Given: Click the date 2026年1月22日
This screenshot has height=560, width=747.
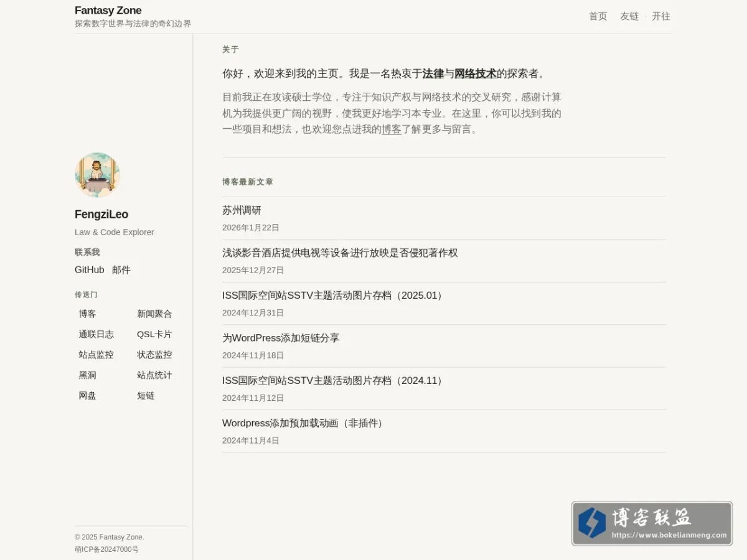Looking at the screenshot, I should pyautogui.click(x=251, y=228).
